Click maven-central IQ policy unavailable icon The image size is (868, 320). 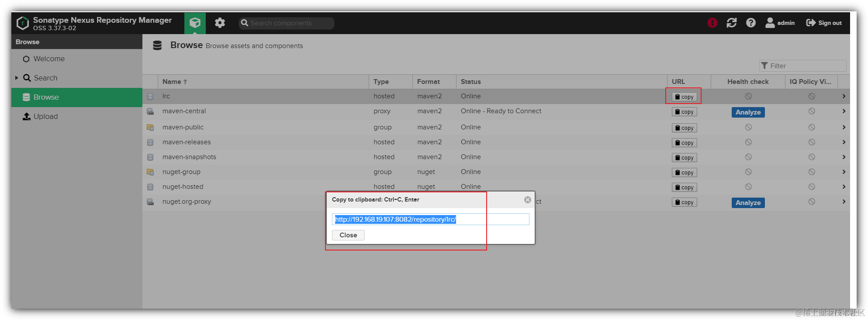[812, 111]
